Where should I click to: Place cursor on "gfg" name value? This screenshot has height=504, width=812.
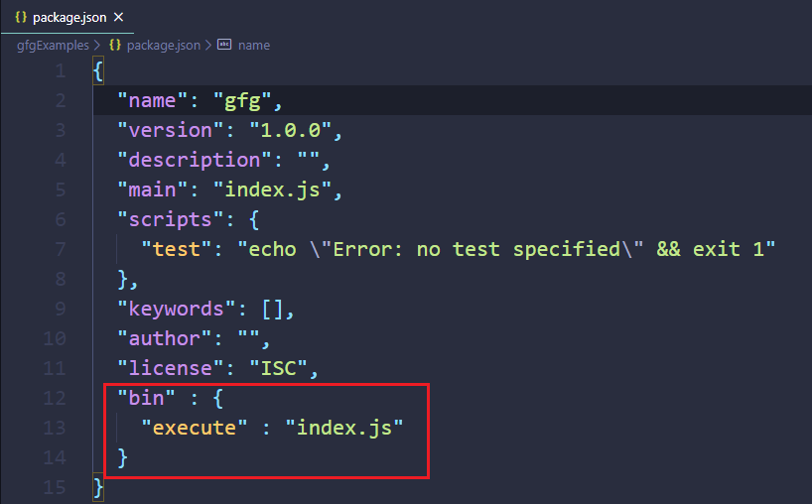(x=242, y=100)
